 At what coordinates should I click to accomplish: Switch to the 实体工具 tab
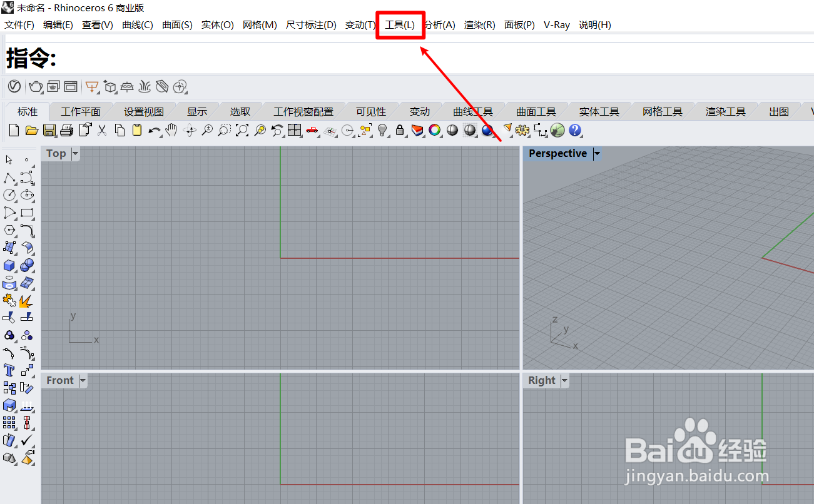(599, 112)
